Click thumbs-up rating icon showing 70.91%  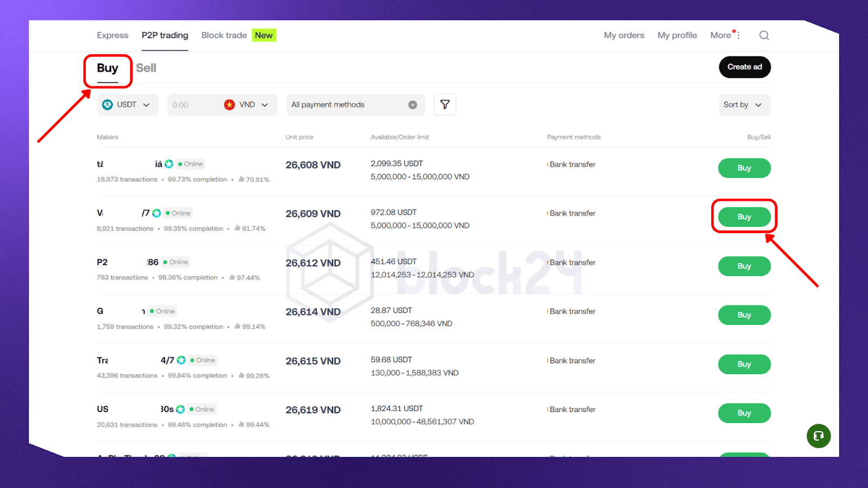[241, 179]
